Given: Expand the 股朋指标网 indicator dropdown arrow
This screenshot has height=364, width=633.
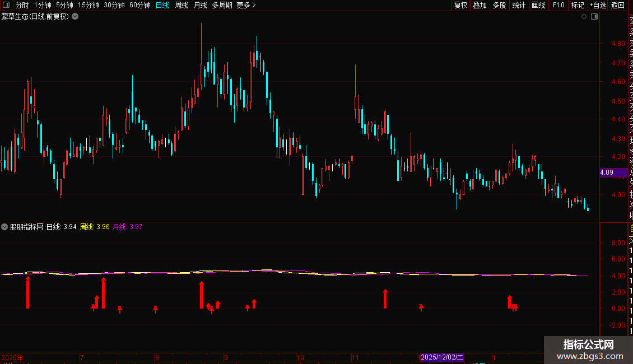Looking at the screenshot, I should click(4, 227).
